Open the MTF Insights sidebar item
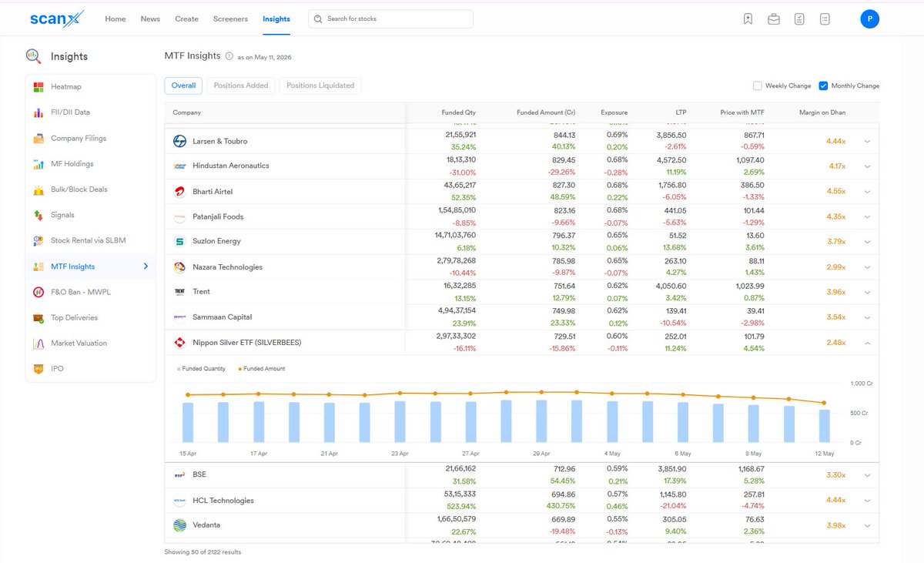 91,266
